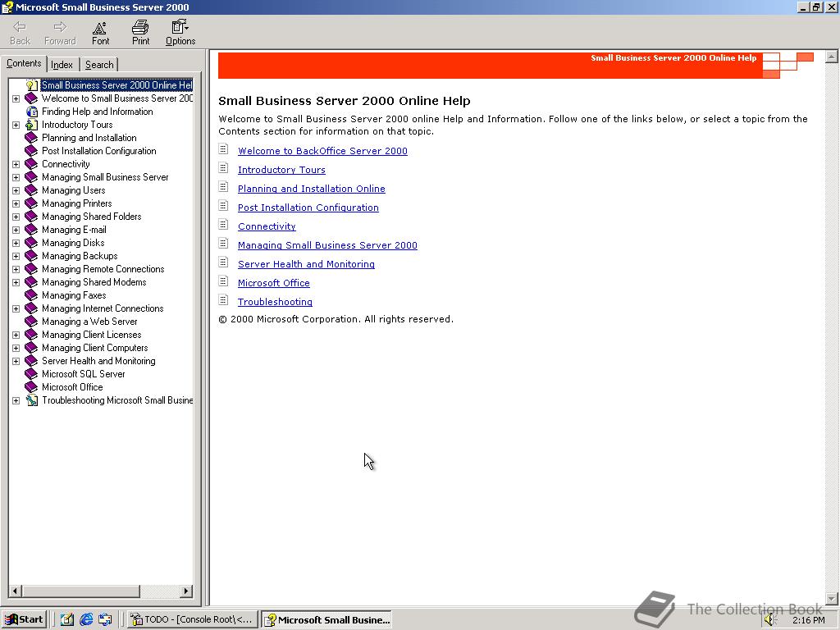Select Managing Shared Modems in tree

94,282
